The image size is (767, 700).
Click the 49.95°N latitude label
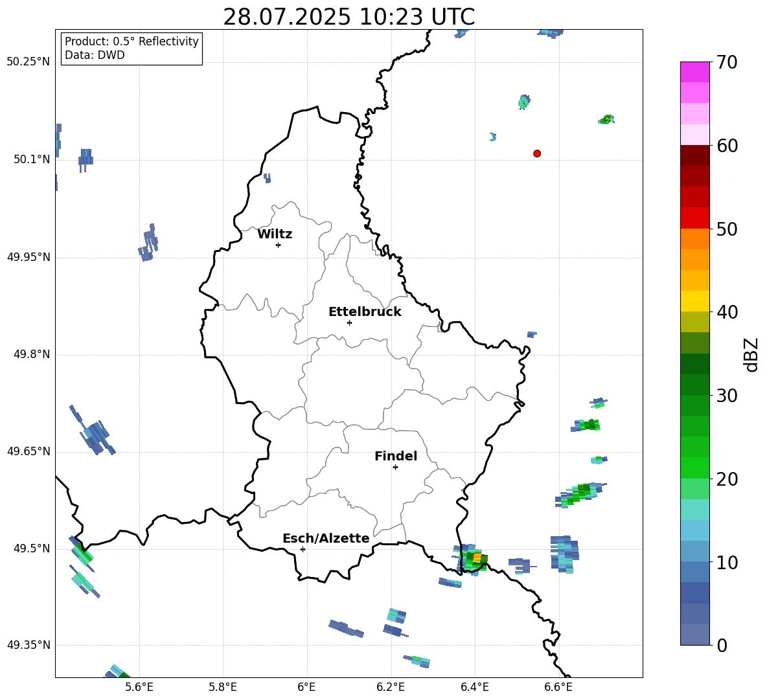click(28, 256)
